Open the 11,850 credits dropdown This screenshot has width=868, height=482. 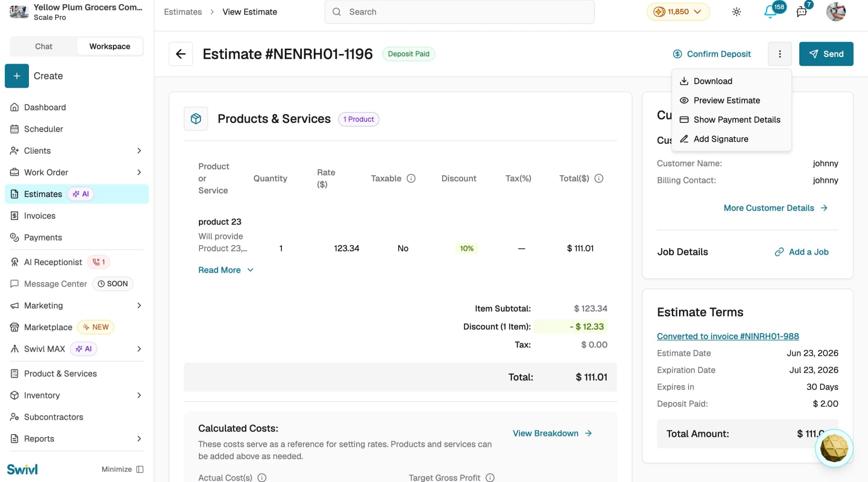tap(678, 12)
